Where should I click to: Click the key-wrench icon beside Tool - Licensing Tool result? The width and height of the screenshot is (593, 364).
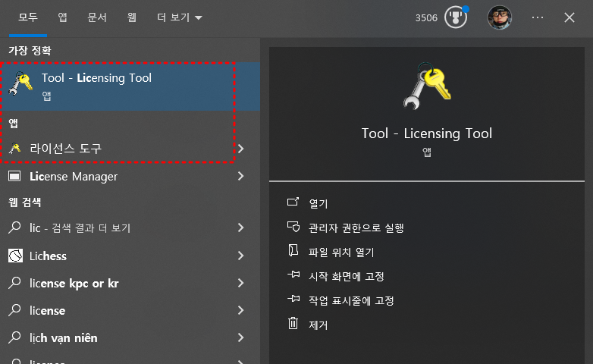pyautogui.click(x=20, y=83)
